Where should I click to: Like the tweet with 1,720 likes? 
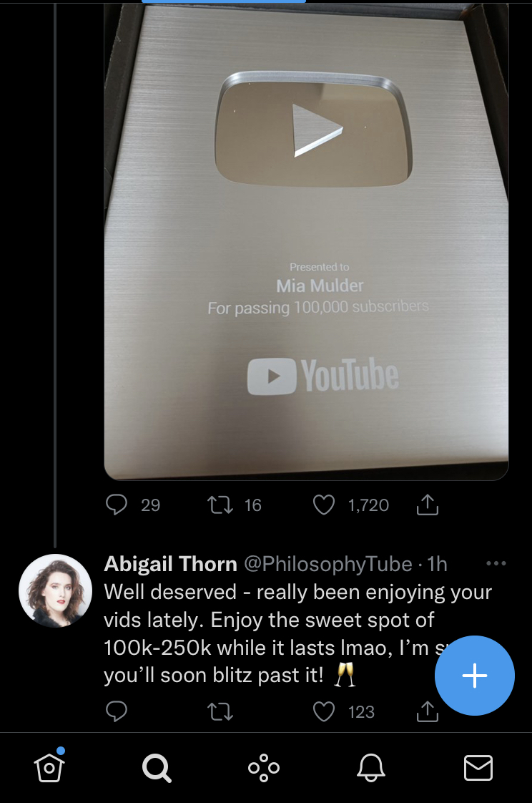click(324, 505)
